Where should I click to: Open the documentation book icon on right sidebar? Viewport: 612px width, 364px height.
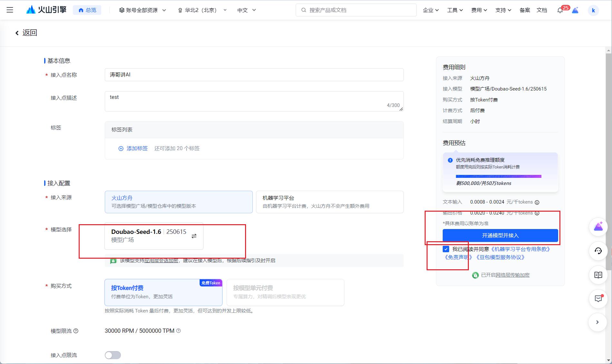[598, 275]
